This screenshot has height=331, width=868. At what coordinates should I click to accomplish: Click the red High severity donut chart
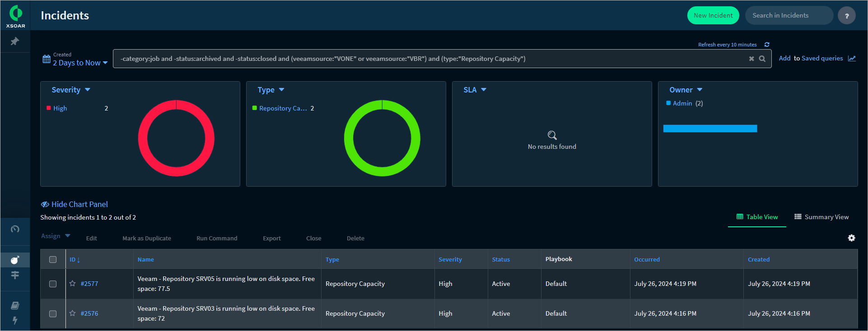(x=176, y=106)
